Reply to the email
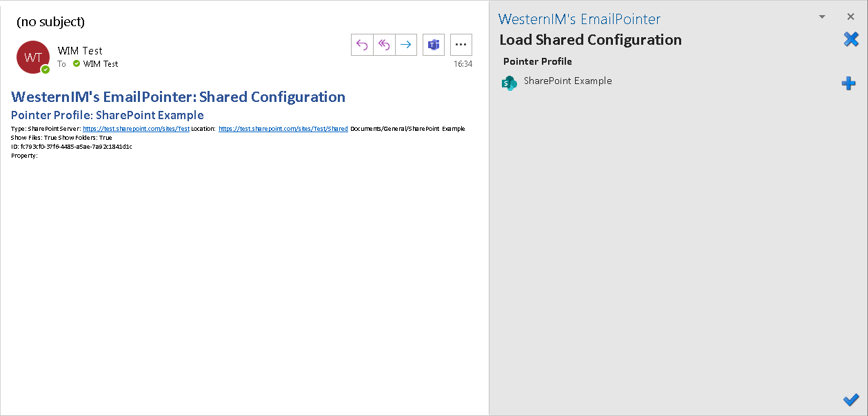This screenshot has height=416, width=868. click(x=361, y=44)
